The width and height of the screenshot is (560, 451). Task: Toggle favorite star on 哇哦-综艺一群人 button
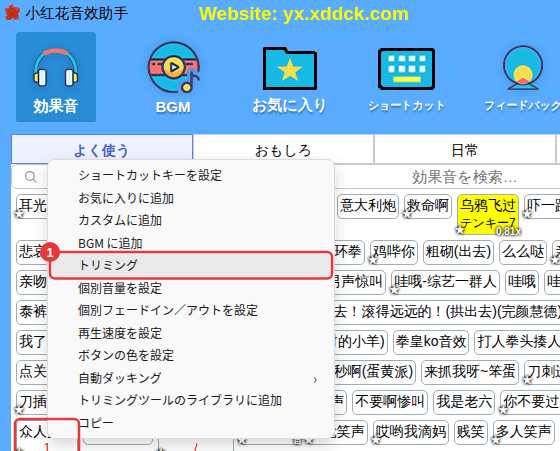[394, 290]
